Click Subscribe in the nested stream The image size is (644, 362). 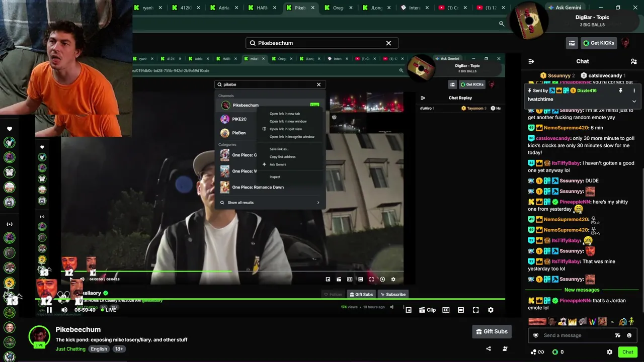[x=393, y=295]
